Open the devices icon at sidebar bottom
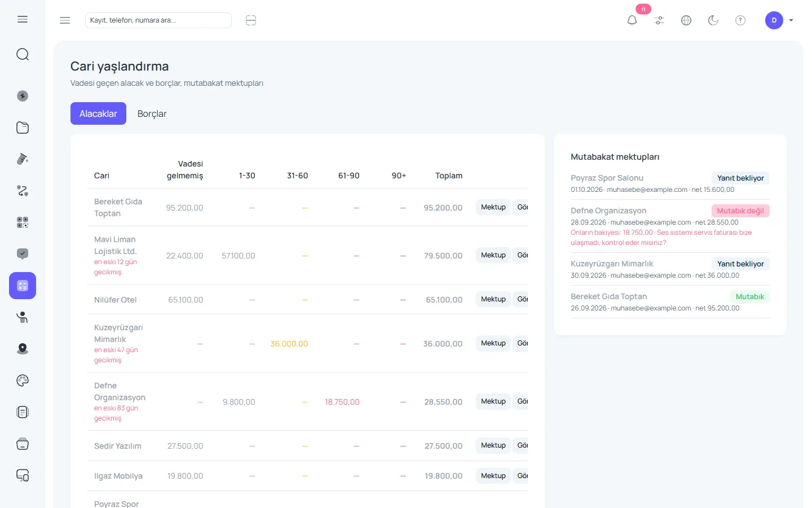Screen dimensions: 812x508 pyautogui.click(x=23, y=475)
